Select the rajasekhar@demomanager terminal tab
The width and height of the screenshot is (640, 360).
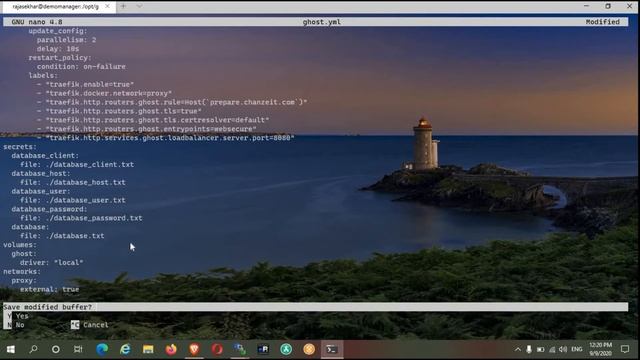click(55, 7)
